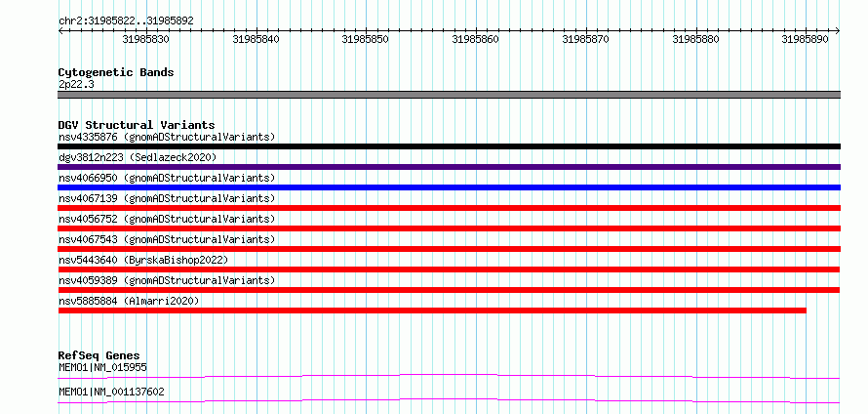868x414 pixels.
Task: Click ruler tick label 31985850
Action: pyautogui.click(x=366, y=39)
